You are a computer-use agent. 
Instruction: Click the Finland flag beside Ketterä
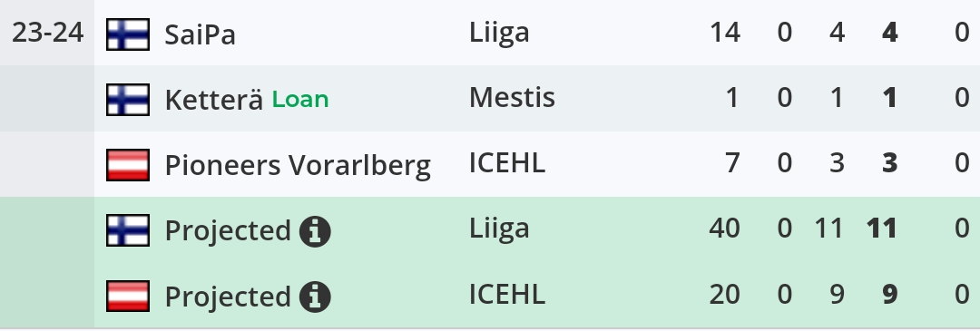128,100
